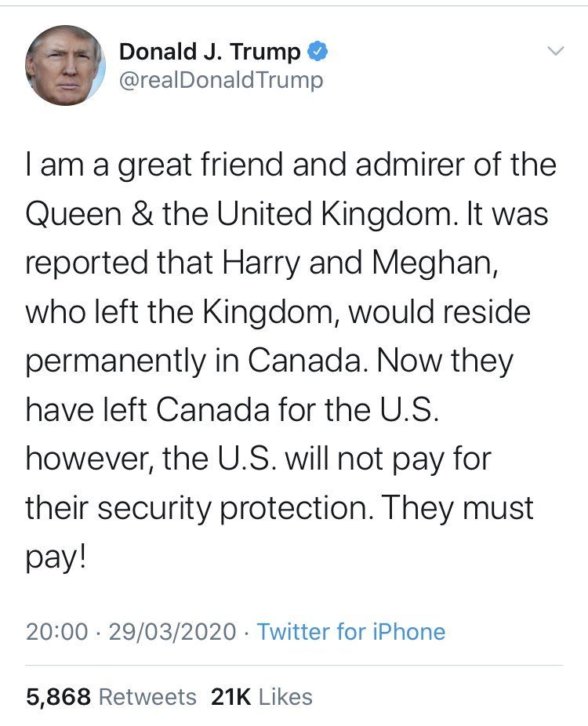Click the Twitter for iPhone source link

click(351, 632)
